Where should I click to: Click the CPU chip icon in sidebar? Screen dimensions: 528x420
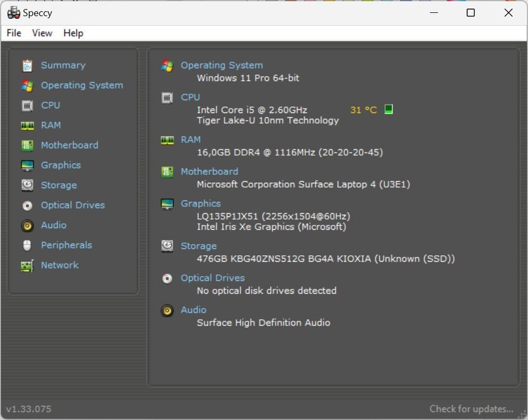pyautogui.click(x=27, y=106)
